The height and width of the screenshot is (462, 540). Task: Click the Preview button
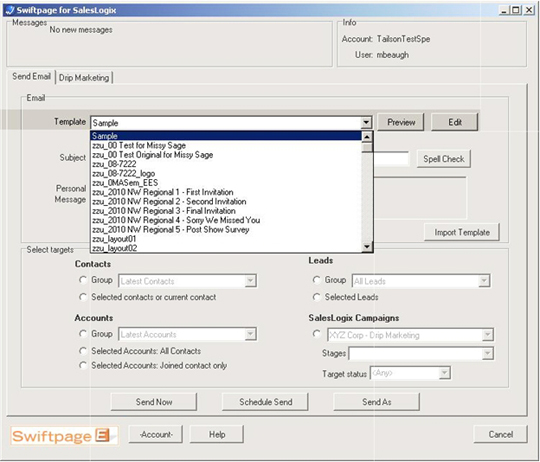(x=401, y=122)
